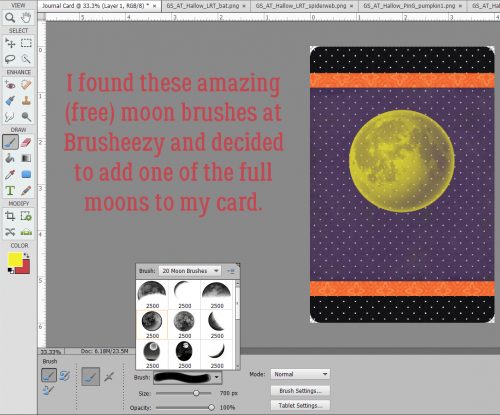This screenshot has width=500, height=415.
Task: Click the Opacity slider handle
Action: click(211, 407)
